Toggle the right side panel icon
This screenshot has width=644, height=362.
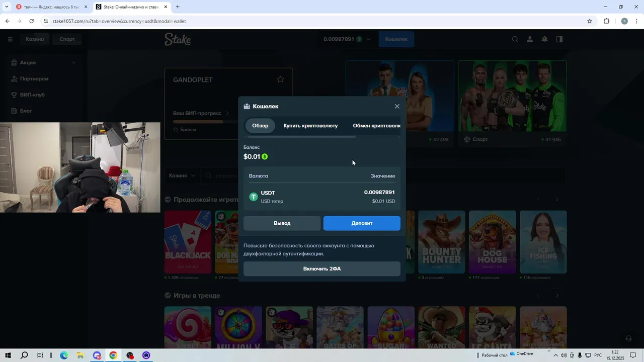(559, 39)
